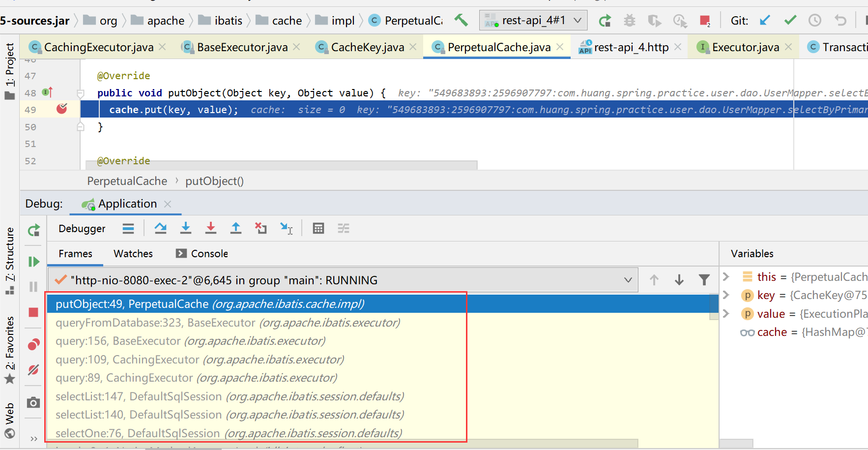Click the override gutter marker on line 48
868x450 pixels.
pos(47,92)
